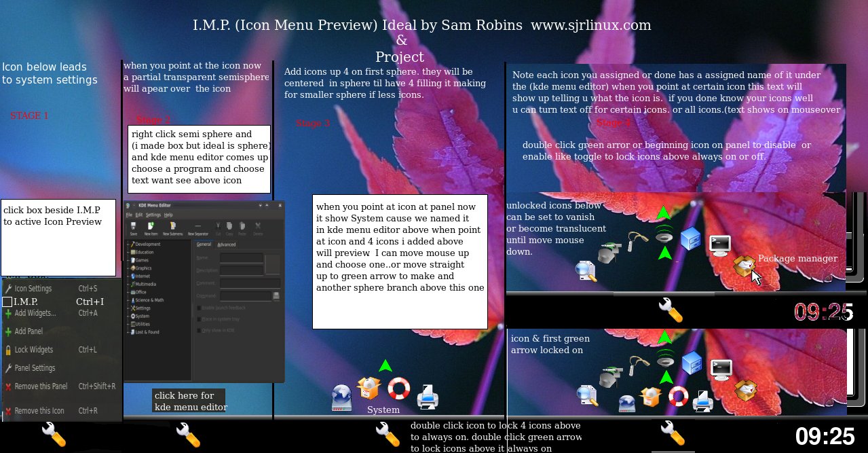The height and width of the screenshot is (453, 868).
Task: Click the graduation cap icon in the unlocked panel
Action: [609, 252]
